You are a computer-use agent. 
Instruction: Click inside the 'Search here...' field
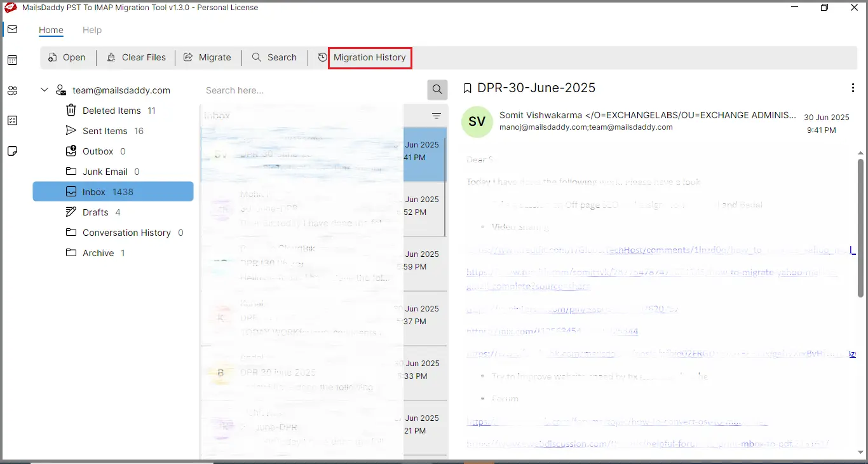pyautogui.click(x=311, y=90)
